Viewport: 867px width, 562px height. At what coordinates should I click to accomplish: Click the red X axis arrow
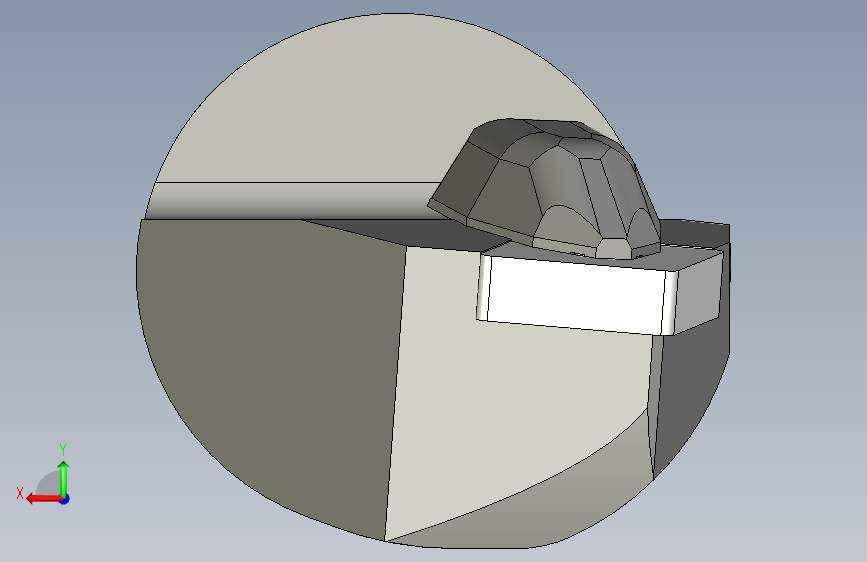(x=44, y=499)
